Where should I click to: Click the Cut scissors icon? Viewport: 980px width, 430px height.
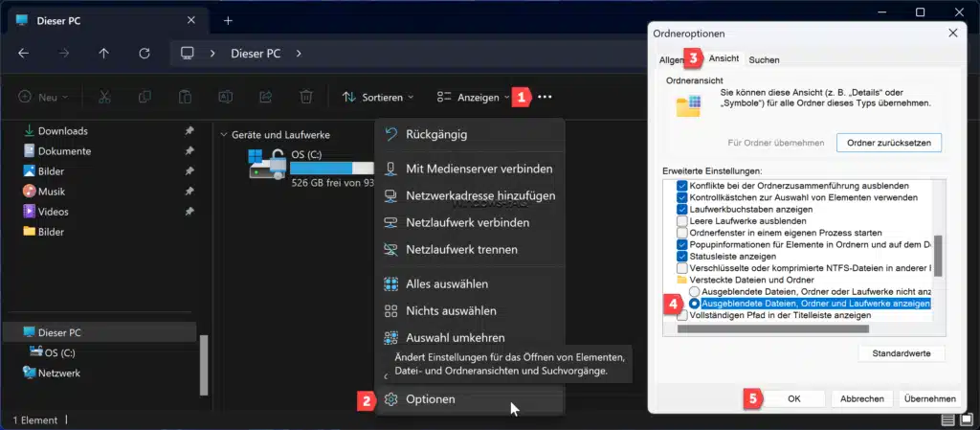(104, 97)
